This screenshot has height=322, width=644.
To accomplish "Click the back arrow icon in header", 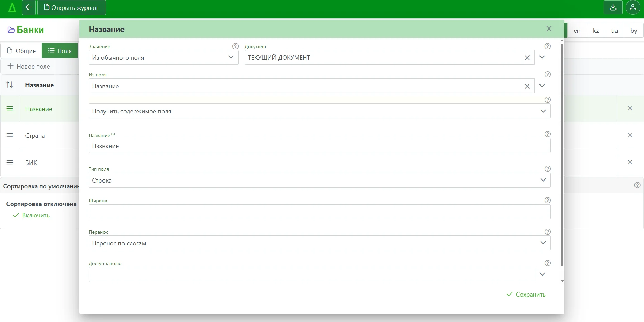I will tap(29, 7).
